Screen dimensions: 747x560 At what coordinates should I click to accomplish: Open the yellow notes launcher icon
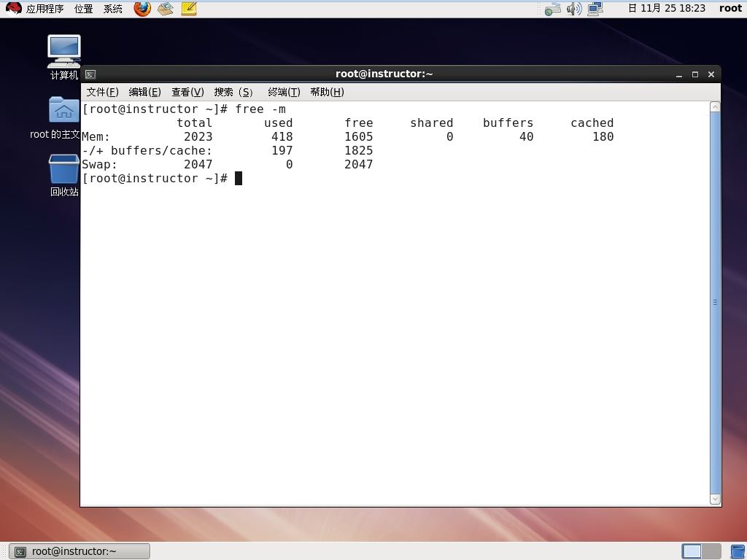189,9
